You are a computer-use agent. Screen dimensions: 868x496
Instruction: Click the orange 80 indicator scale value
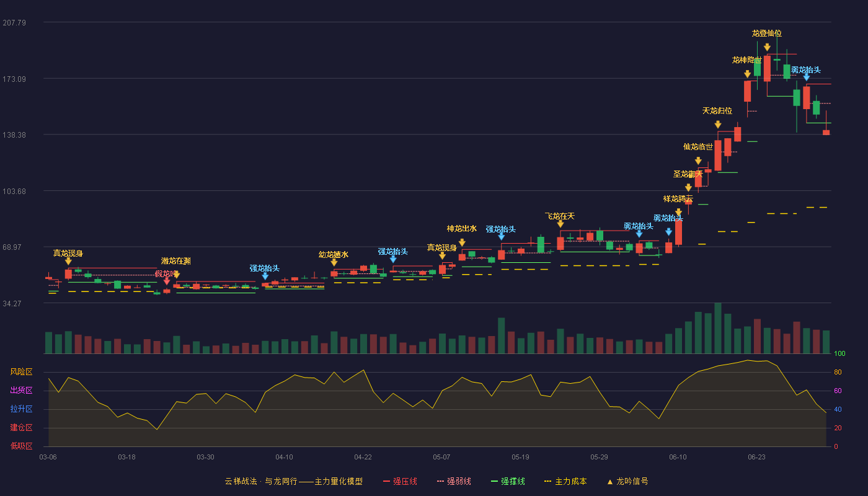(838, 373)
